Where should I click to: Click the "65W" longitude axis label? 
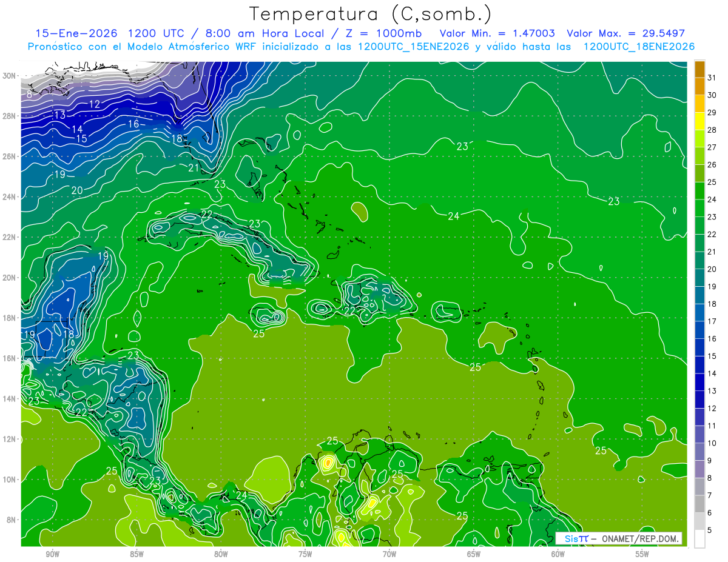[474, 554]
